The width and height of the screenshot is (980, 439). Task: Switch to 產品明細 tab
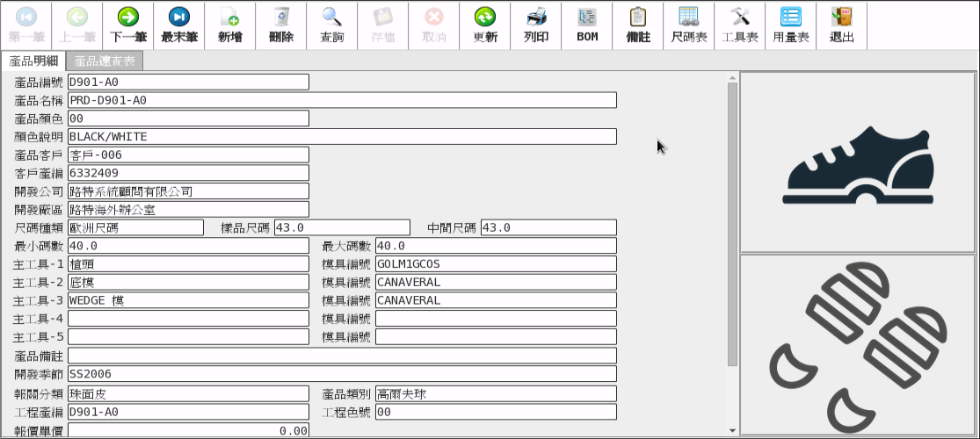click(x=33, y=61)
